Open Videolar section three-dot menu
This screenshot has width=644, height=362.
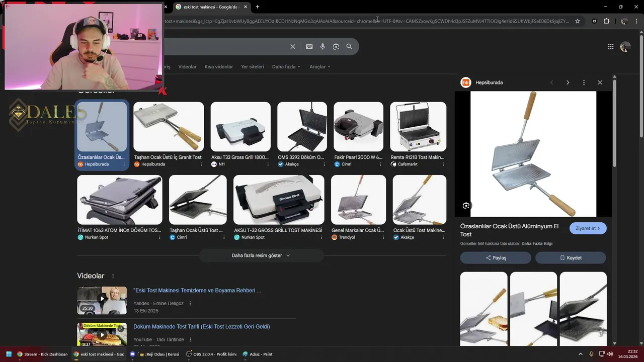(x=113, y=276)
